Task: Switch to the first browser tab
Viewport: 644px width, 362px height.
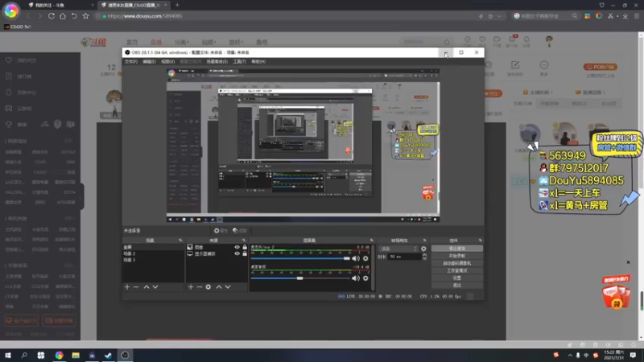Action: (60, 5)
